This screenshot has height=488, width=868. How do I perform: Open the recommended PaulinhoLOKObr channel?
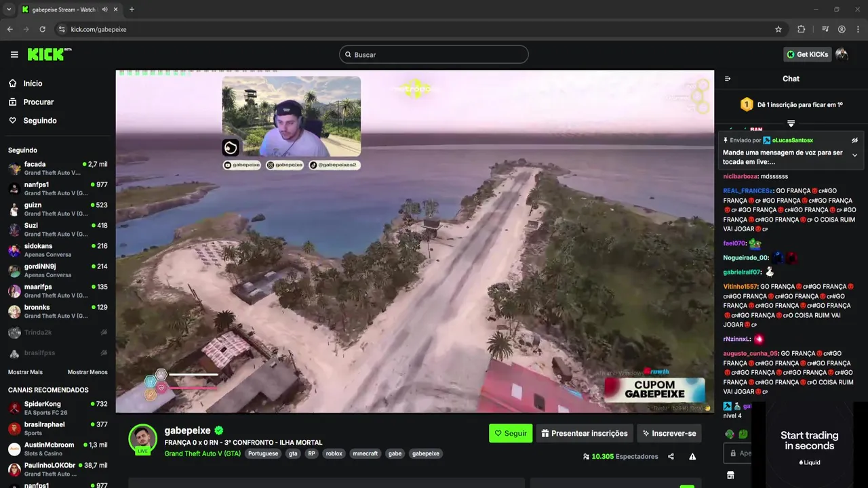coord(58,470)
